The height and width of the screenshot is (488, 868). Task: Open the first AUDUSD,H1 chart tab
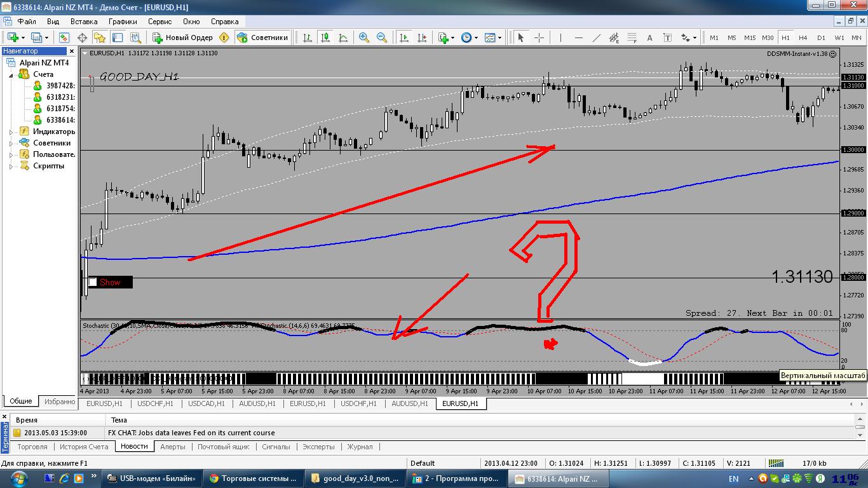pyautogui.click(x=257, y=403)
